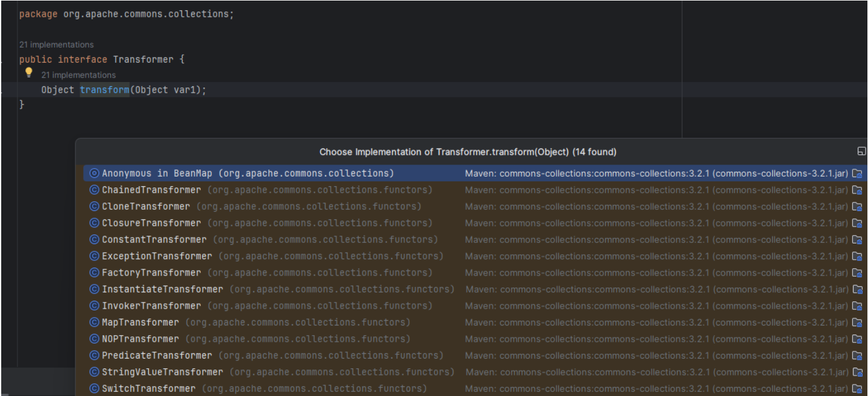Click library jar icon on Anonymous in BeanMap row
This screenshot has height=396, width=868.
point(857,173)
